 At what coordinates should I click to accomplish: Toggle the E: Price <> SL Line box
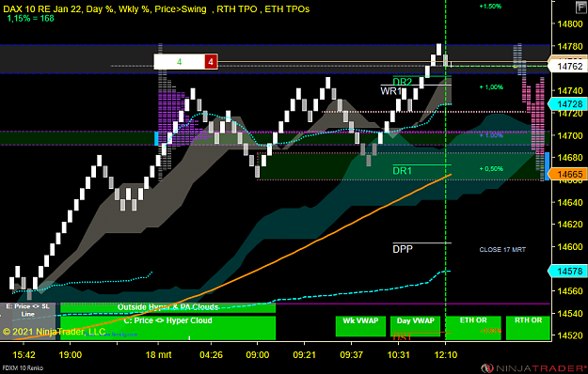tap(27, 321)
